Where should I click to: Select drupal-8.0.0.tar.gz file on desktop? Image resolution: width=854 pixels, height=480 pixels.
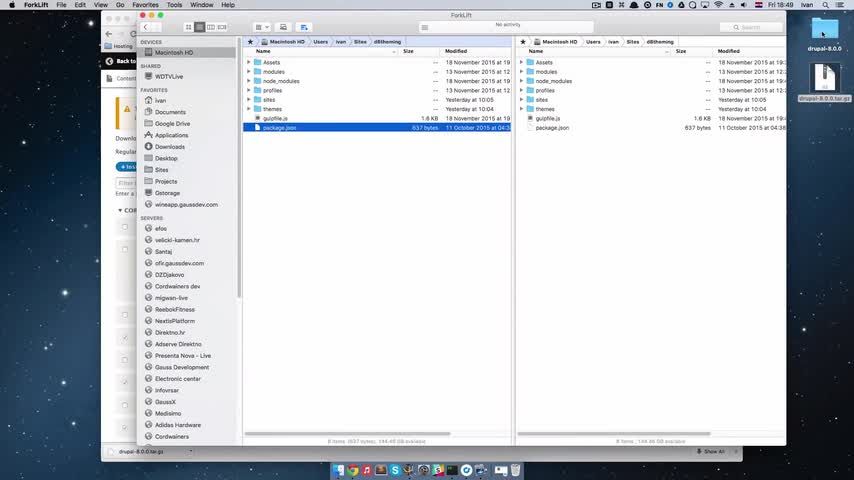point(824,82)
